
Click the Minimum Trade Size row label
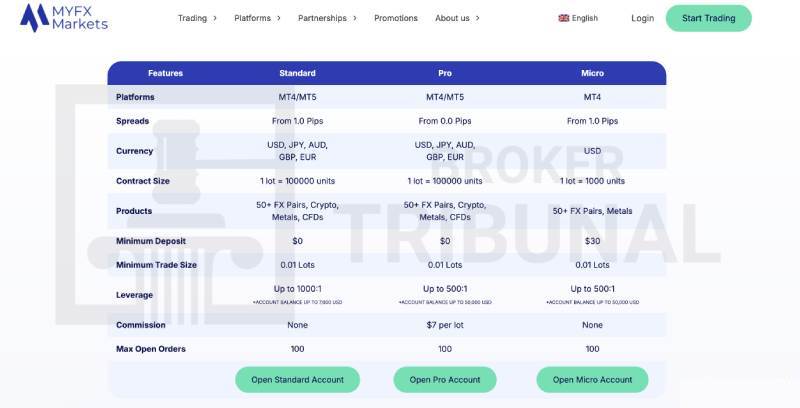[156, 265]
